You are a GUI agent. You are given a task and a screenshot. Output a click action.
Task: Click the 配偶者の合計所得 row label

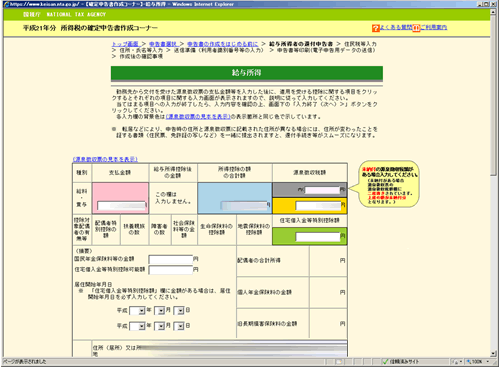(259, 261)
